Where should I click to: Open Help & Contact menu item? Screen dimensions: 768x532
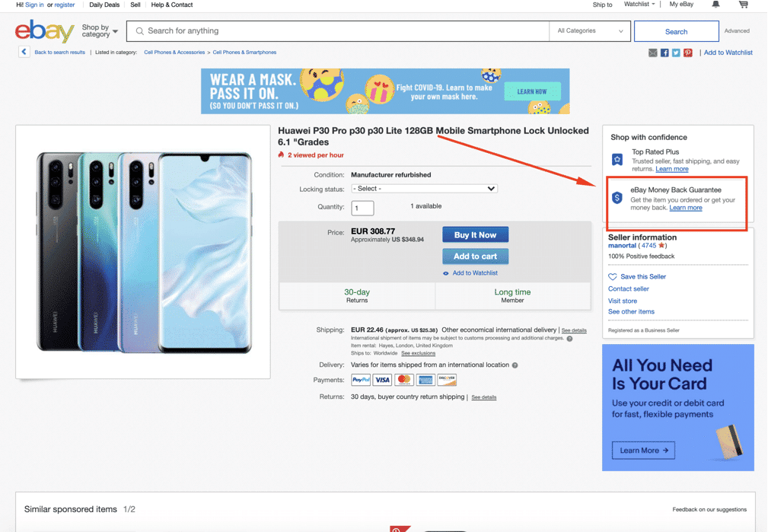coord(172,5)
